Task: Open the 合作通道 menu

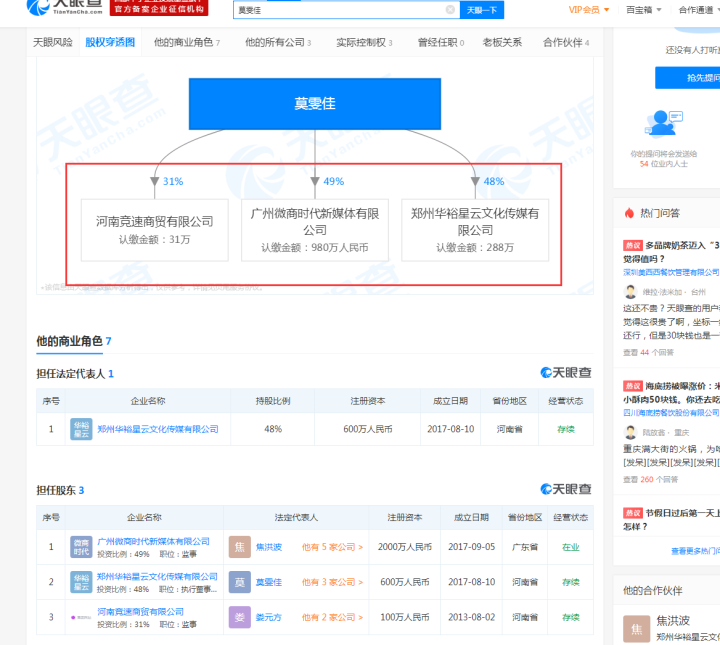Action: tap(698, 10)
